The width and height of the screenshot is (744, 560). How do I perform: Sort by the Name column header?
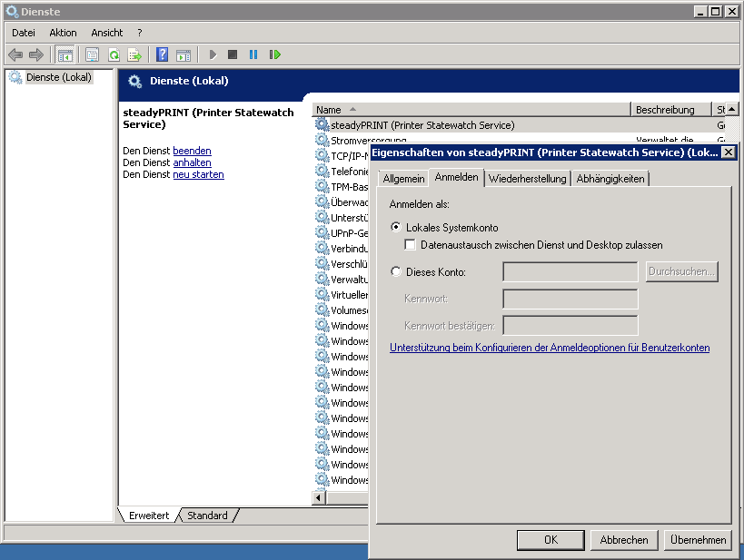pyautogui.click(x=471, y=110)
